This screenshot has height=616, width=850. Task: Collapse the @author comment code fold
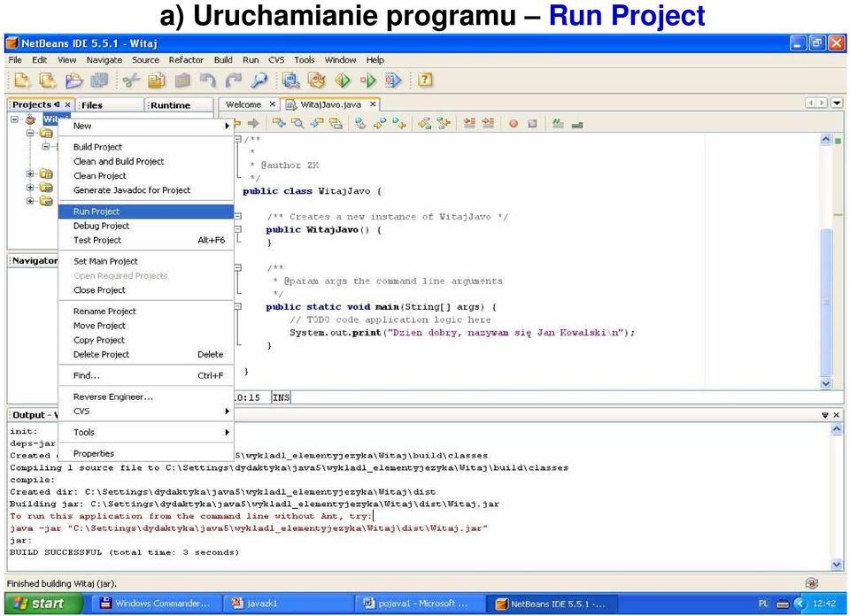238,139
